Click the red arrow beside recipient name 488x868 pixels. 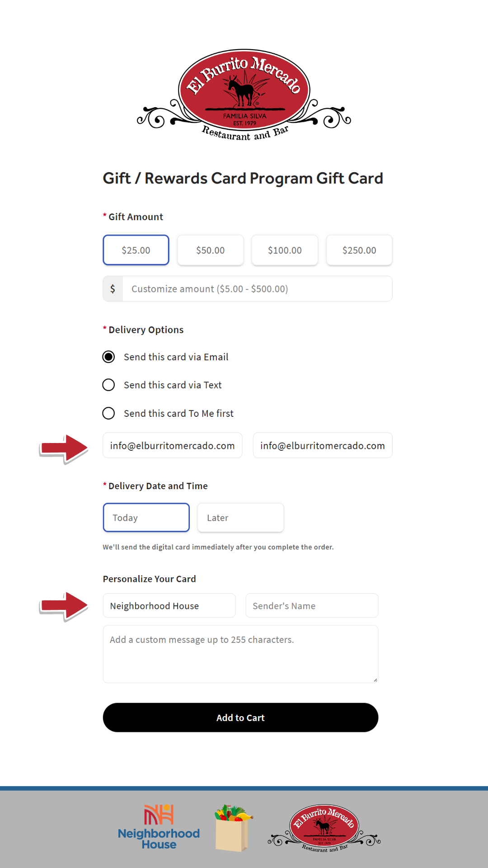click(x=64, y=606)
